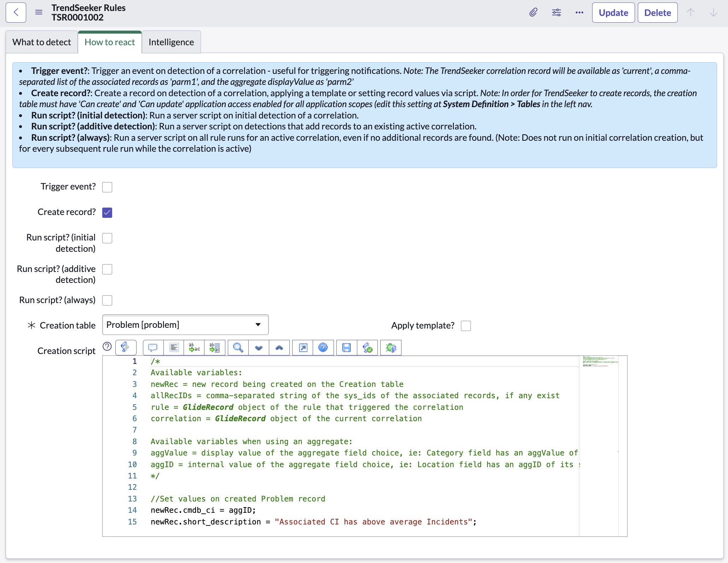Click the comment on line 13
Screen dimensions: 728x563
(x=238, y=499)
